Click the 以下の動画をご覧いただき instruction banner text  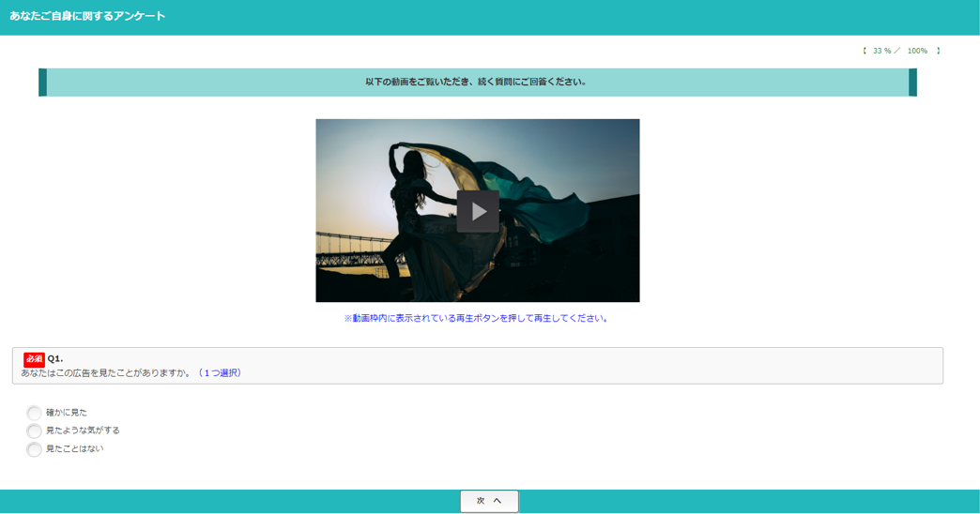[476, 83]
